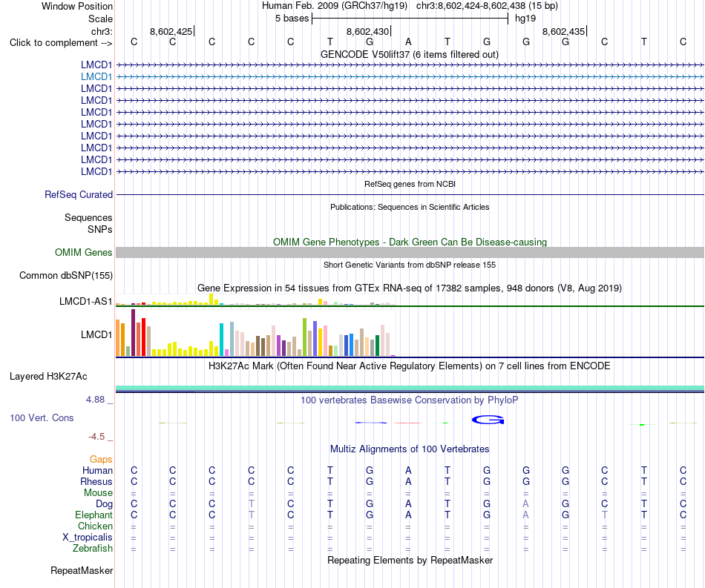Click 'Human Feb. 2009 (GRCh37/hg19)' header text
The height and width of the screenshot is (588, 705).
coord(335,6)
